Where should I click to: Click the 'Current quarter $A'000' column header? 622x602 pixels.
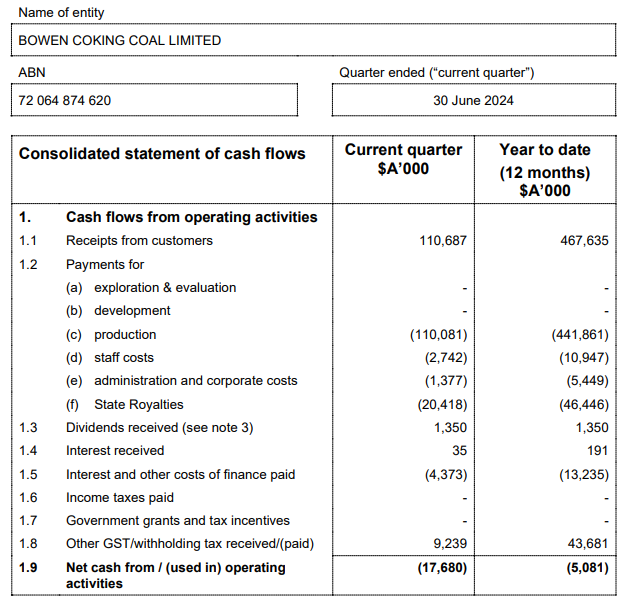403,159
